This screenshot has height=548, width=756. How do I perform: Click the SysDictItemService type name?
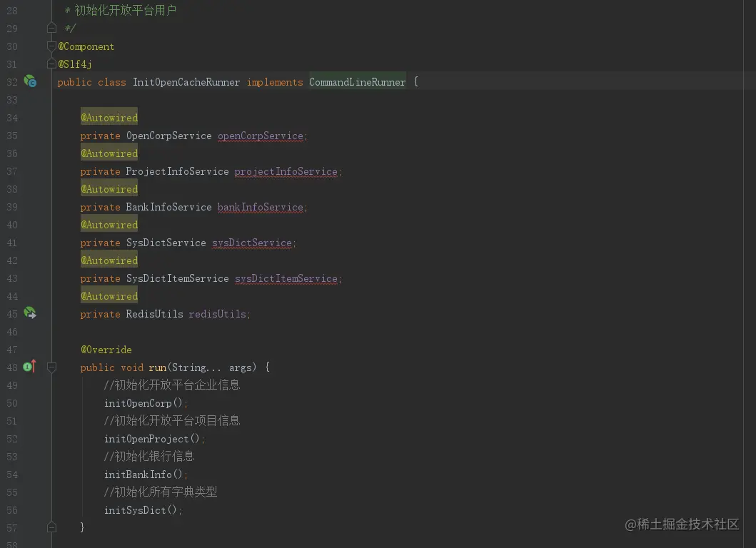point(178,278)
